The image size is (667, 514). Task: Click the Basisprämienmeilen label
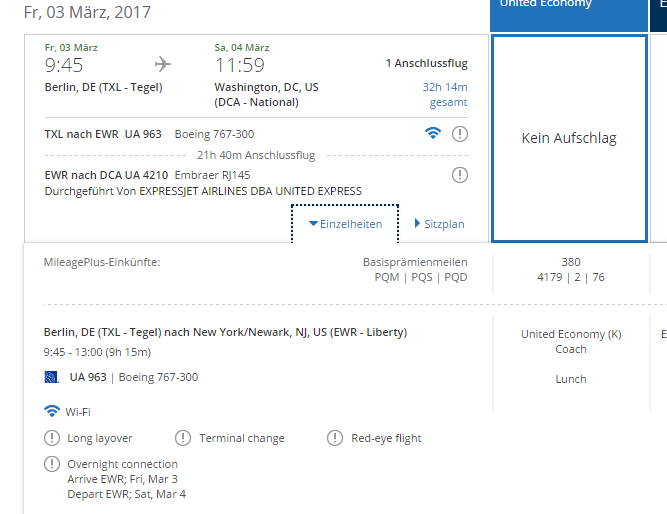[415, 262]
